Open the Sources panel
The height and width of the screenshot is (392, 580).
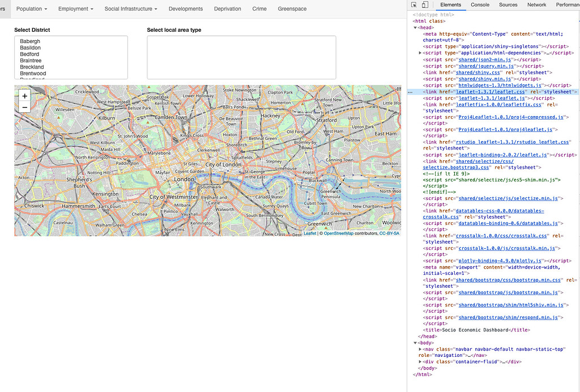(x=509, y=5)
